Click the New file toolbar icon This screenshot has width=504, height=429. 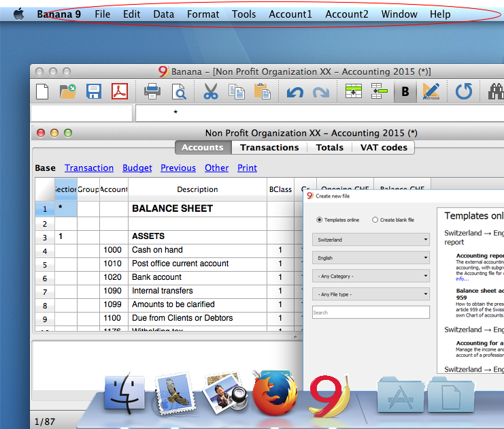42,92
